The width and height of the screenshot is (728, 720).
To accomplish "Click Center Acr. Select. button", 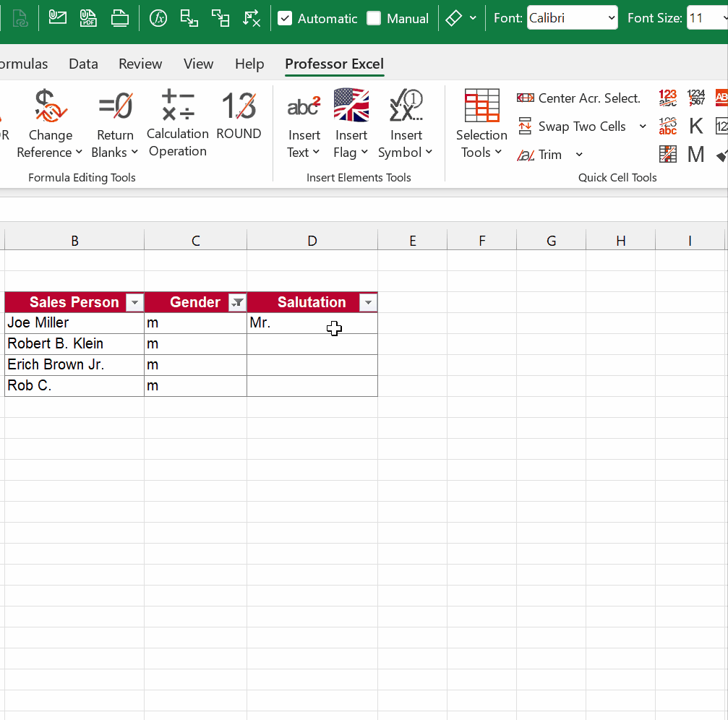I will (x=579, y=98).
